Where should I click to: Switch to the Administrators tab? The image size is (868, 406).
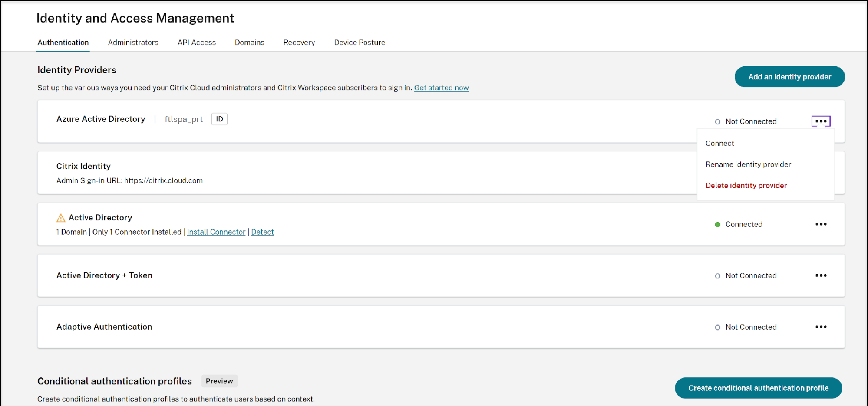coord(133,43)
